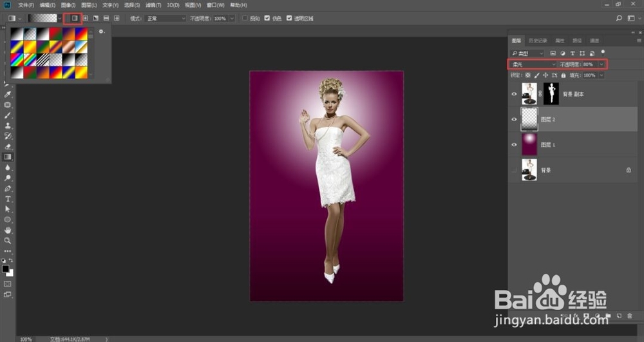Open the three-dots Edit Toolbar button
Image resolution: width=644 pixels, height=342 pixels.
(7, 251)
